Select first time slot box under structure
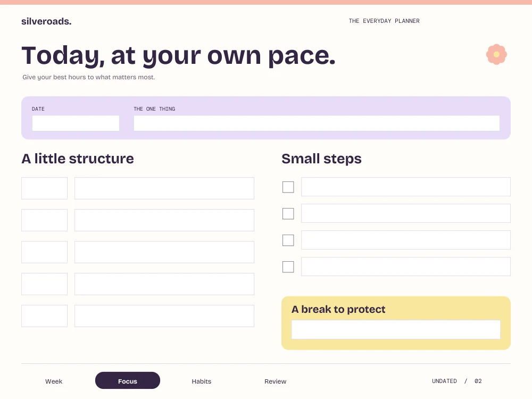The height and width of the screenshot is (399, 532). [45, 188]
